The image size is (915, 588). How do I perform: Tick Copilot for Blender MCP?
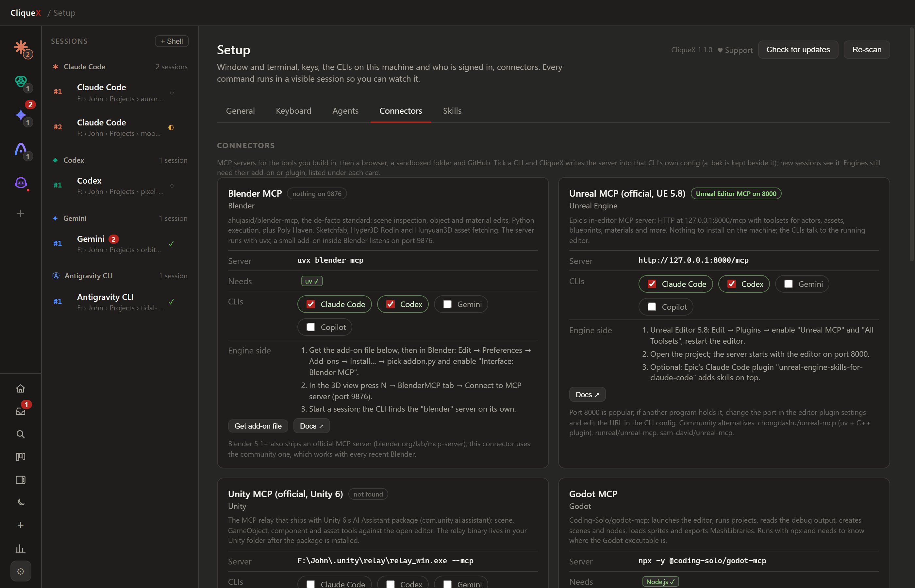[311, 327]
